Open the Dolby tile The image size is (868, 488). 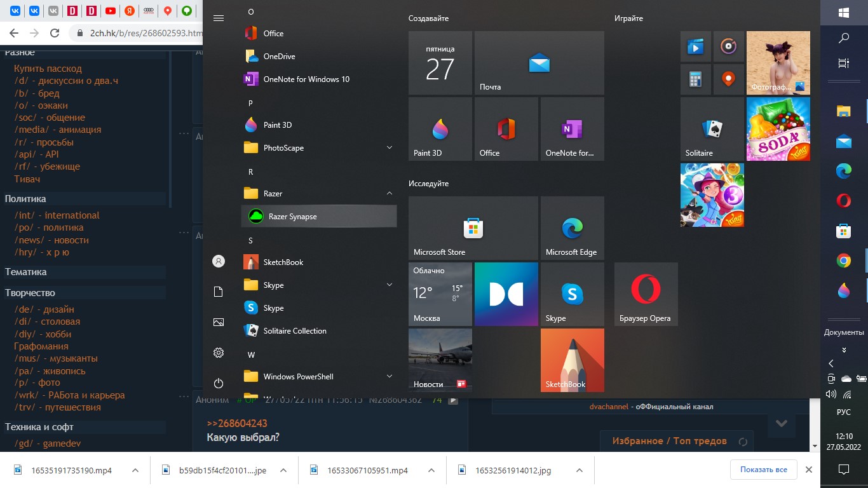click(506, 294)
